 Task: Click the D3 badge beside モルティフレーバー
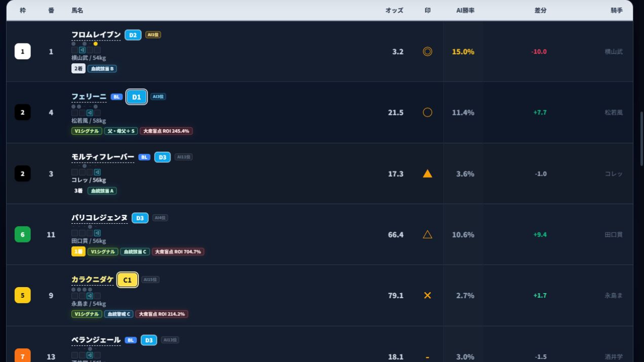pos(162,157)
